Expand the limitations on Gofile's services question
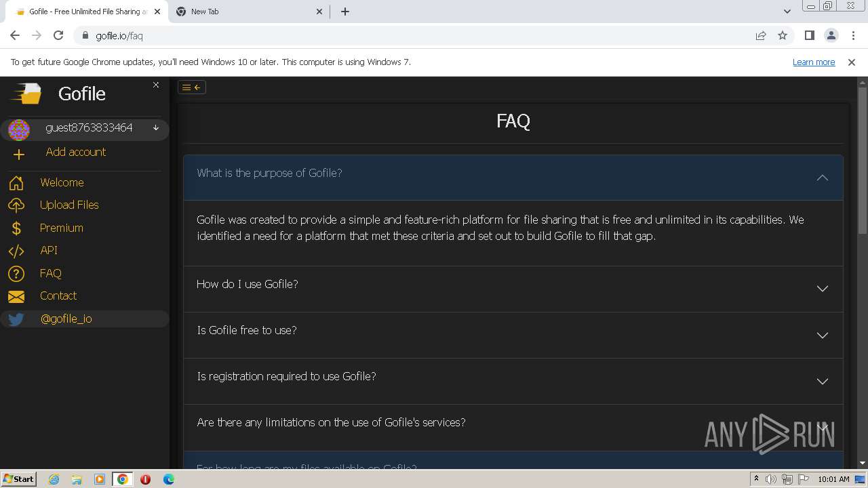 tap(513, 427)
